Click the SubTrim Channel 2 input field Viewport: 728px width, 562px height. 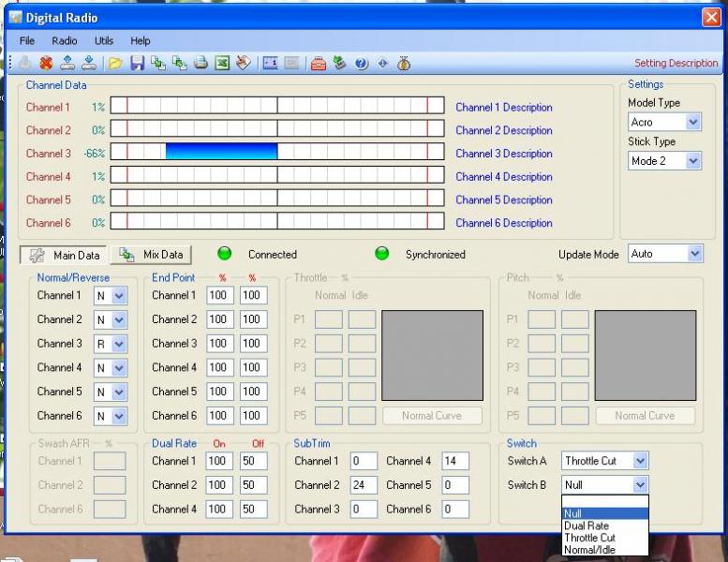[x=364, y=485]
